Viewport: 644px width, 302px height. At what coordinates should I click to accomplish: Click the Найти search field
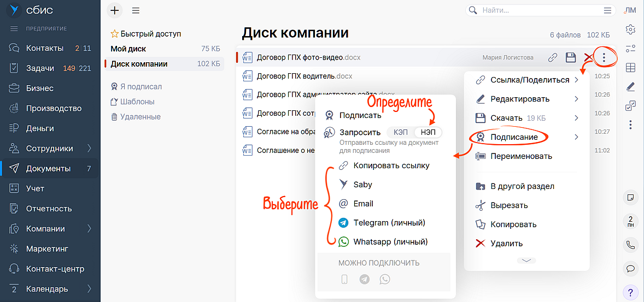click(x=538, y=10)
